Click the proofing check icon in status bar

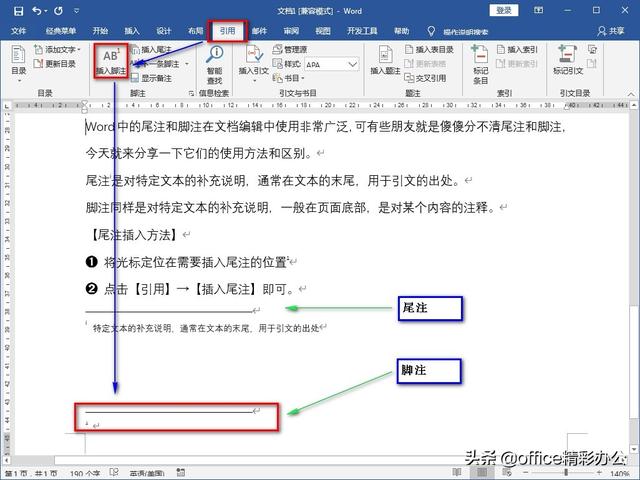coord(114,473)
